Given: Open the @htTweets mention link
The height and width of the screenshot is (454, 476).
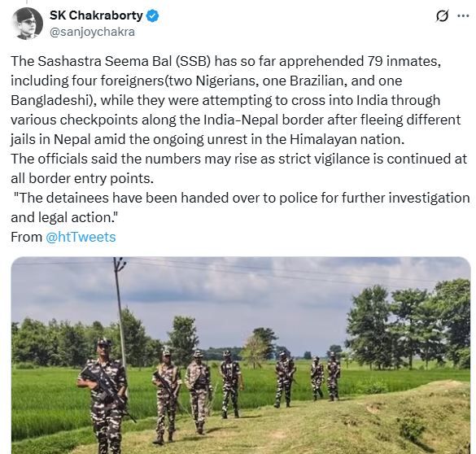Looking at the screenshot, I should [81, 237].
